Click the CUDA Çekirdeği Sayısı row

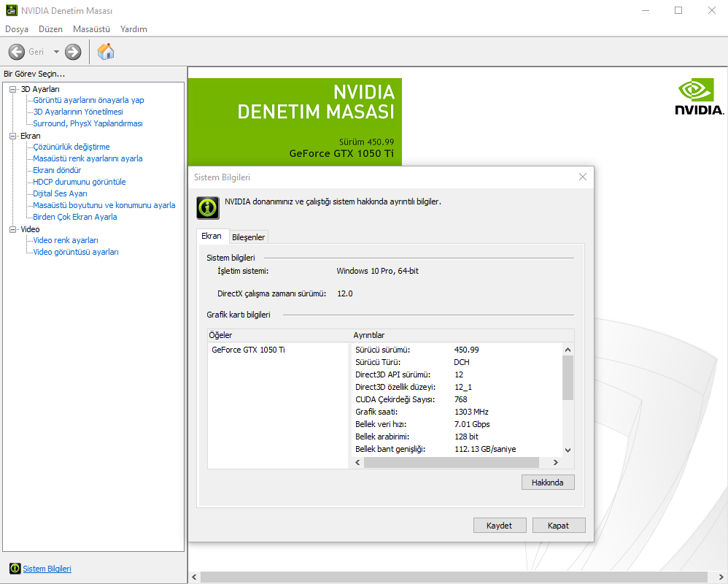point(457,399)
